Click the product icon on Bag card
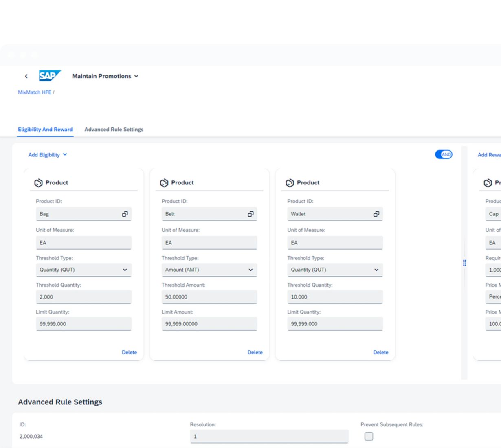The height and width of the screenshot is (448, 501). click(38, 183)
